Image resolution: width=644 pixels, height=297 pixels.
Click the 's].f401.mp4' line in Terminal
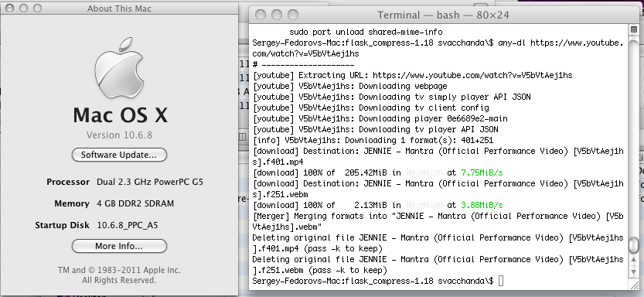(278, 162)
